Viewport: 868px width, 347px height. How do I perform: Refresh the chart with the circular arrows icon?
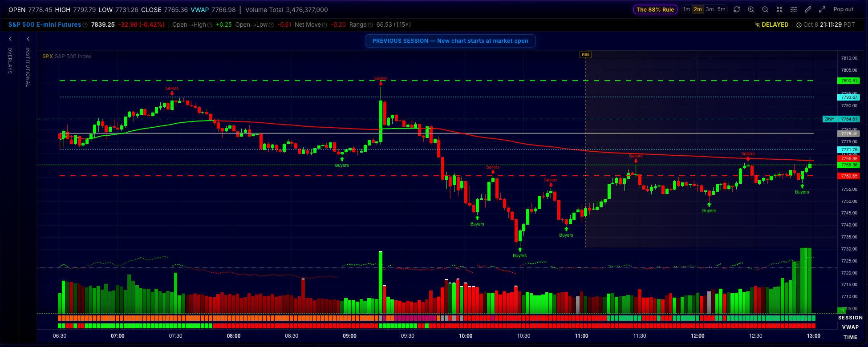pos(737,9)
